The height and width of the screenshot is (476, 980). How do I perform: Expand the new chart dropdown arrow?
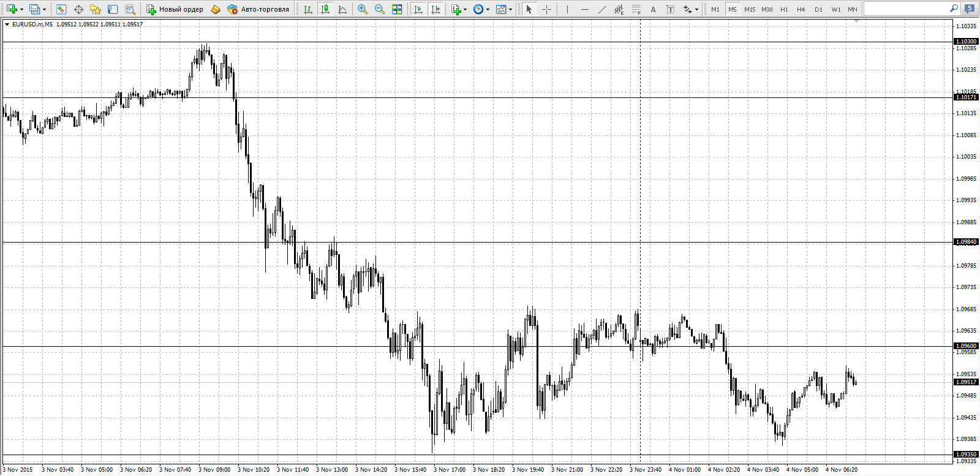21,9
